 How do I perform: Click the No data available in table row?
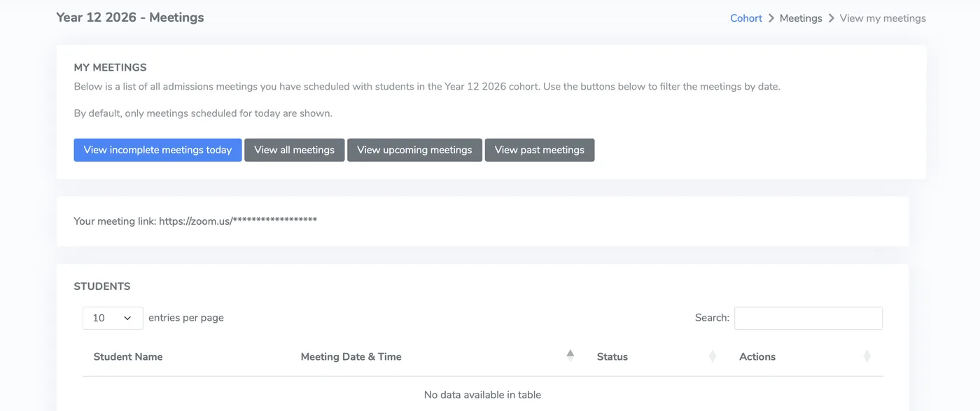(483, 394)
